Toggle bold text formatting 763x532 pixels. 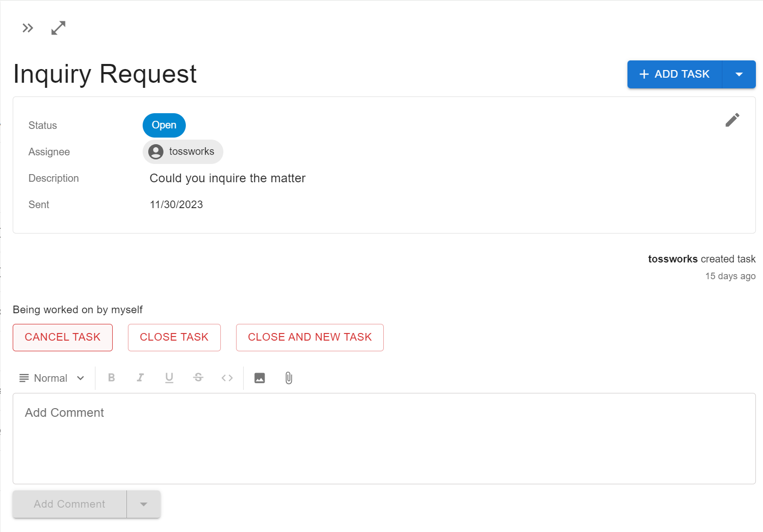(112, 378)
